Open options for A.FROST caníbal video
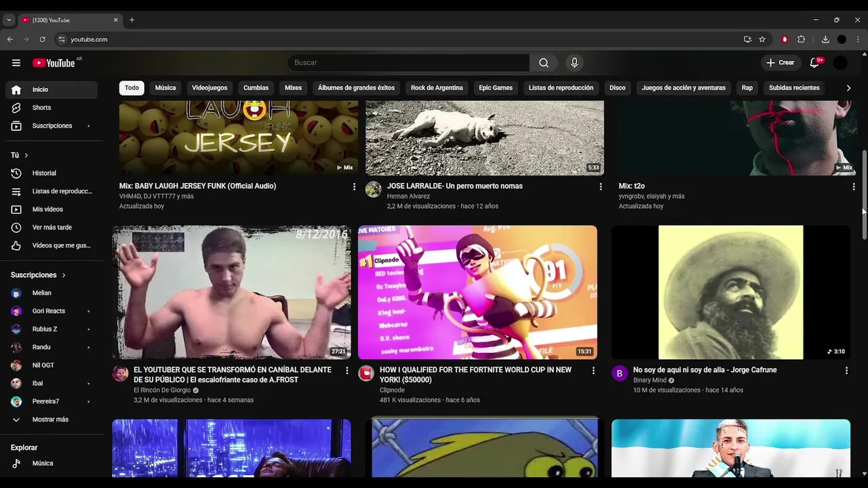Viewport: 868px width, 488px height. (347, 371)
